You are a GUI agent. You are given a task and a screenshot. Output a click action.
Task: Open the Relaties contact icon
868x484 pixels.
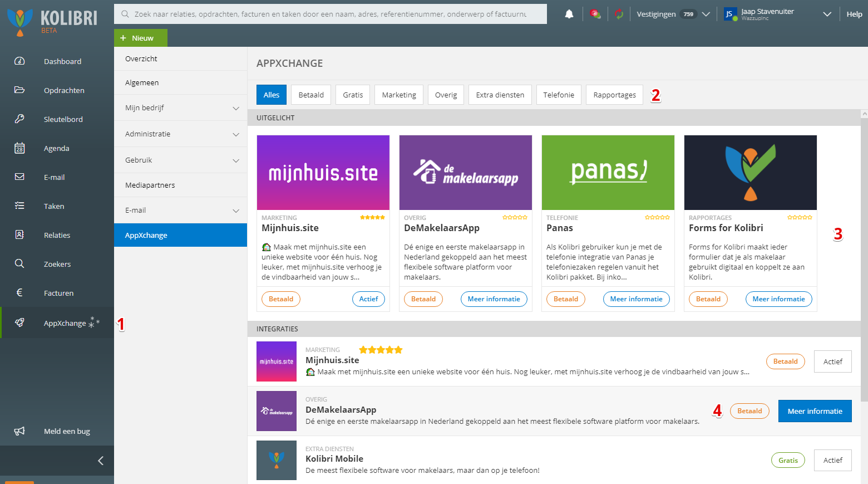pos(19,235)
